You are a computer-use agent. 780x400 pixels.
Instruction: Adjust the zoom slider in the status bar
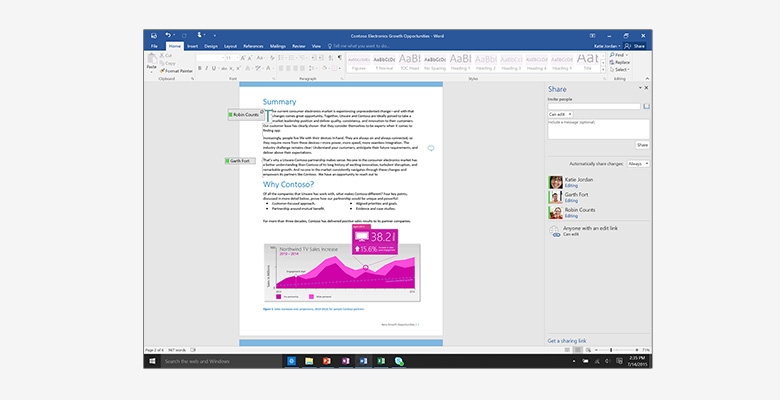(611, 350)
